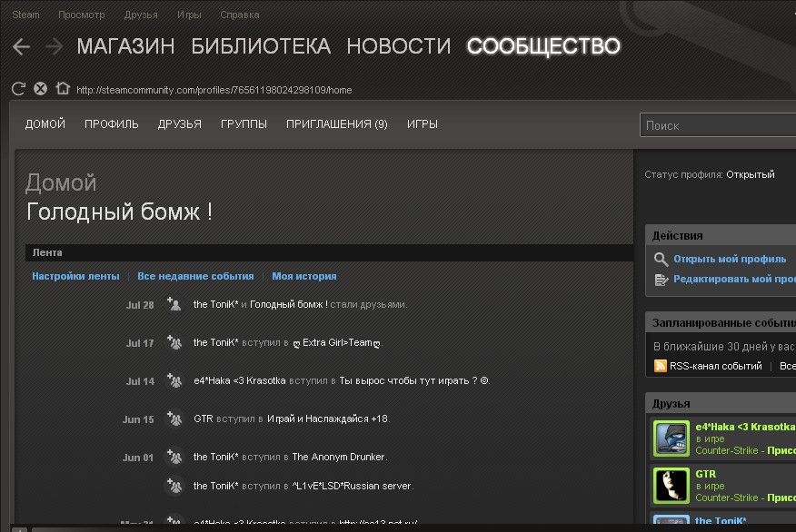Click Counter-Strike under GTR friend

click(x=726, y=498)
